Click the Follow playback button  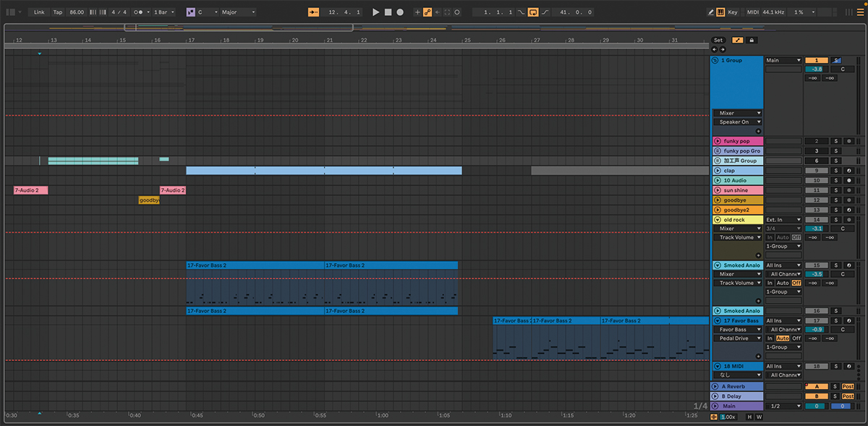pos(313,12)
